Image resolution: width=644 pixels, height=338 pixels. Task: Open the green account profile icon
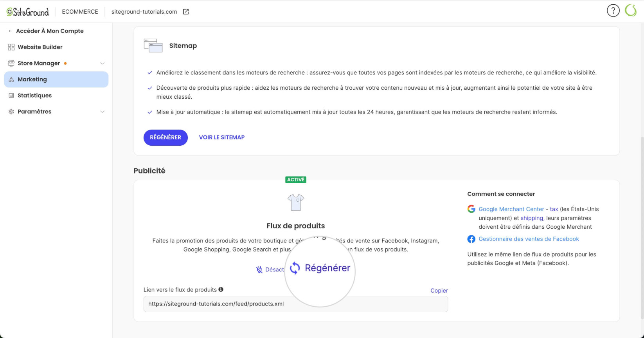[631, 11]
